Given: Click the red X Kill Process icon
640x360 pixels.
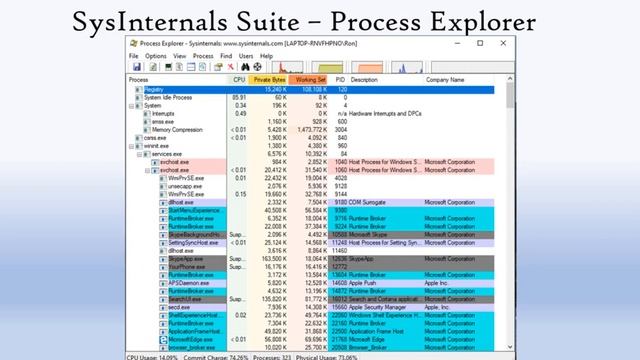Looking at the screenshot, I should point(231,67).
